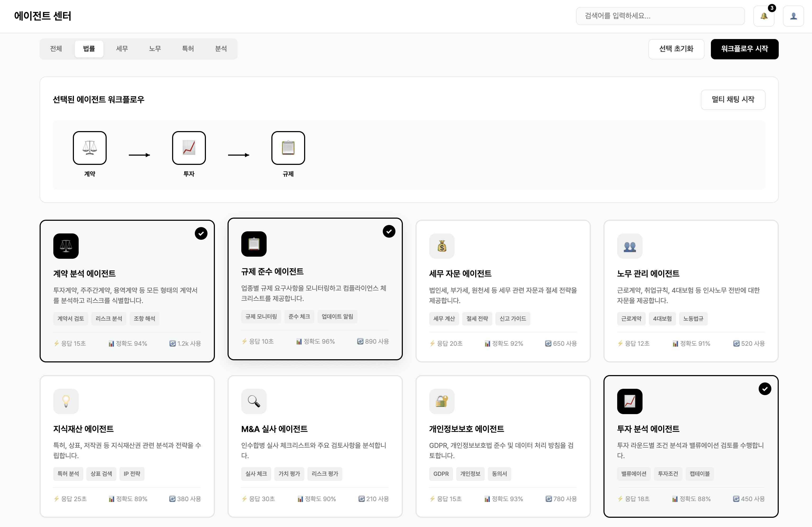This screenshot has width=812, height=527.
Task: Click the 선택 초기화 button
Action: [x=676, y=49]
